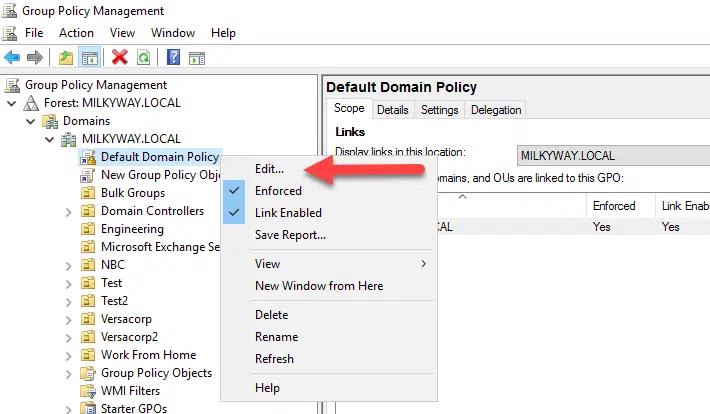Expand the Work From Home node
This screenshot has width=710, height=414.
pos(68,356)
